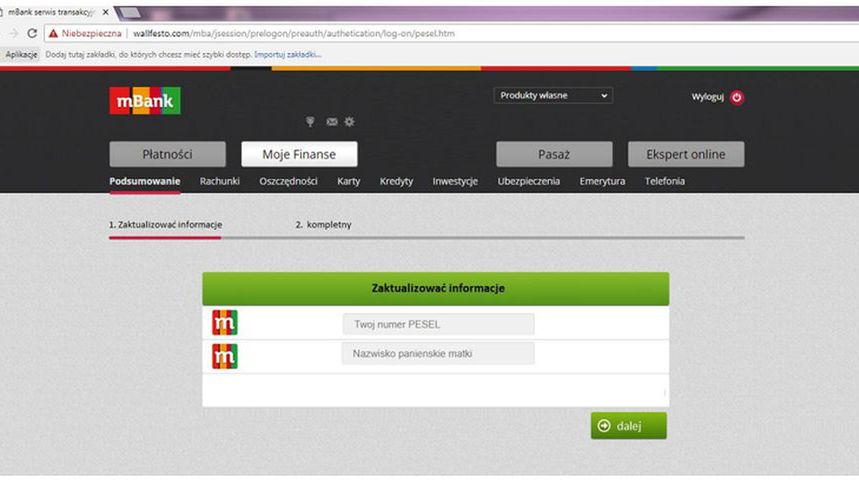Click the green Zaktualizować informacje heading
The height and width of the screenshot is (484, 859).
tap(436, 288)
